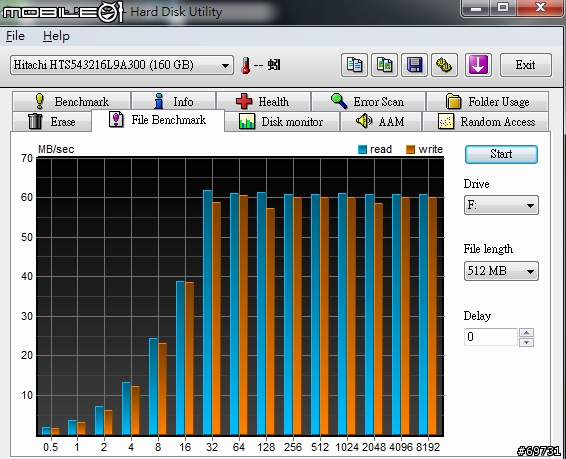Click the copy screenshot to clipboard icon
The image size is (566, 459).
(384, 65)
